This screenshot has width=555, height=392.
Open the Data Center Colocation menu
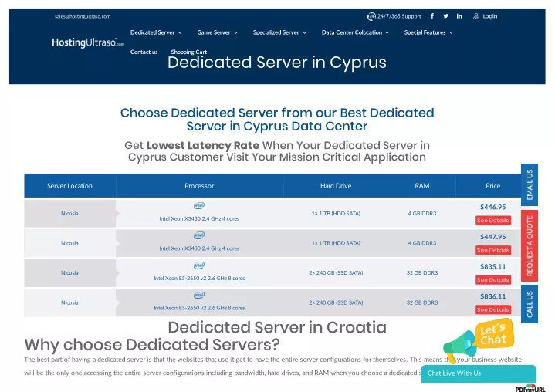[x=352, y=32]
